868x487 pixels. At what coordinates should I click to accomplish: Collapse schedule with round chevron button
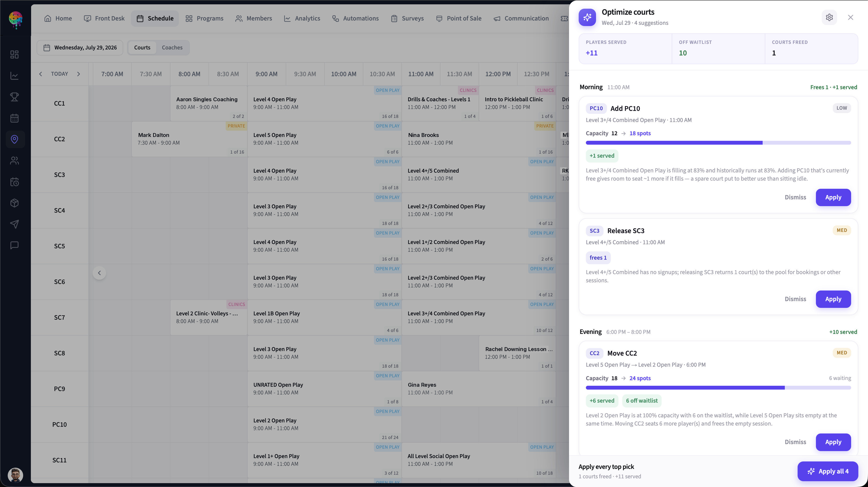pos(99,273)
